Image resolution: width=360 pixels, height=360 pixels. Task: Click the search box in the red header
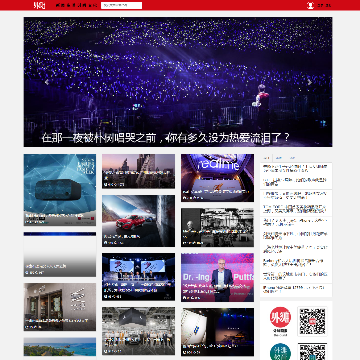(121, 5)
